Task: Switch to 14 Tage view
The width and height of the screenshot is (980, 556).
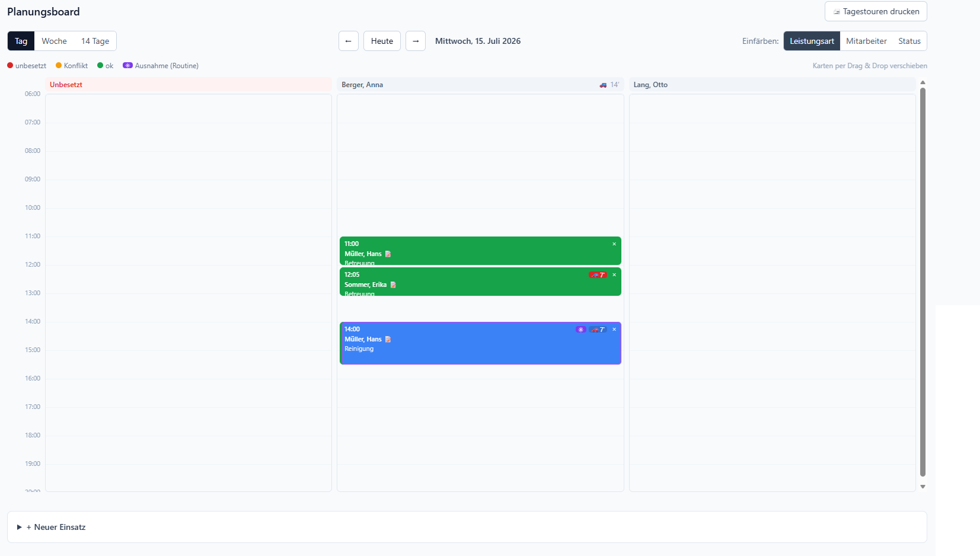Action: pos(95,41)
